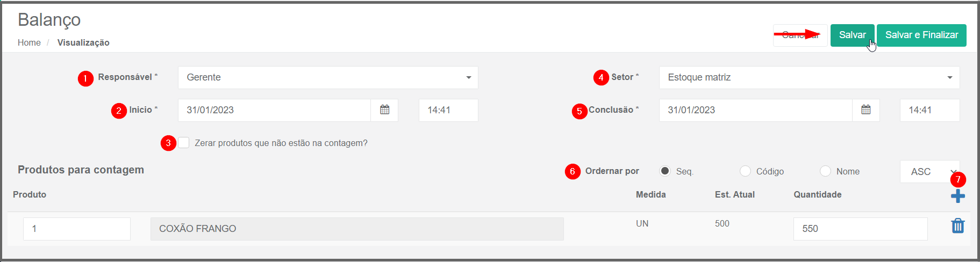Open the Setor dropdown showing Estoque matriz
The image size is (980, 262).
[809, 77]
